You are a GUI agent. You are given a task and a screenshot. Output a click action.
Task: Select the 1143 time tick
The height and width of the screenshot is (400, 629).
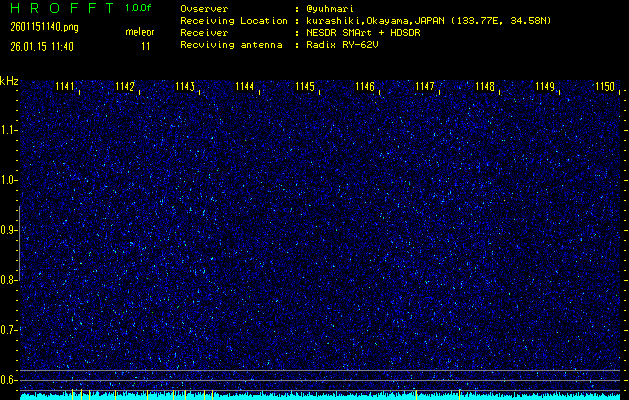click(185, 87)
